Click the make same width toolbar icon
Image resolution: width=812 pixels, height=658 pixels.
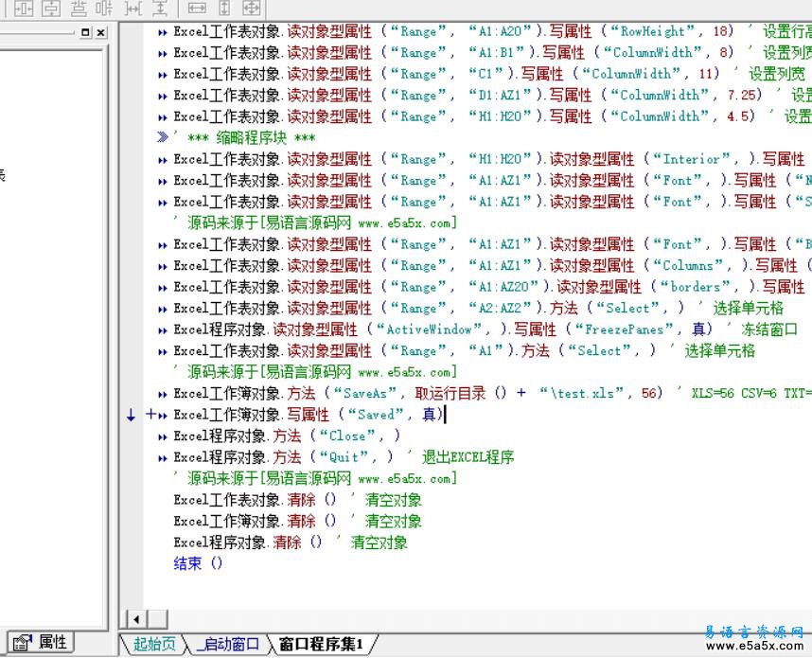point(197,8)
